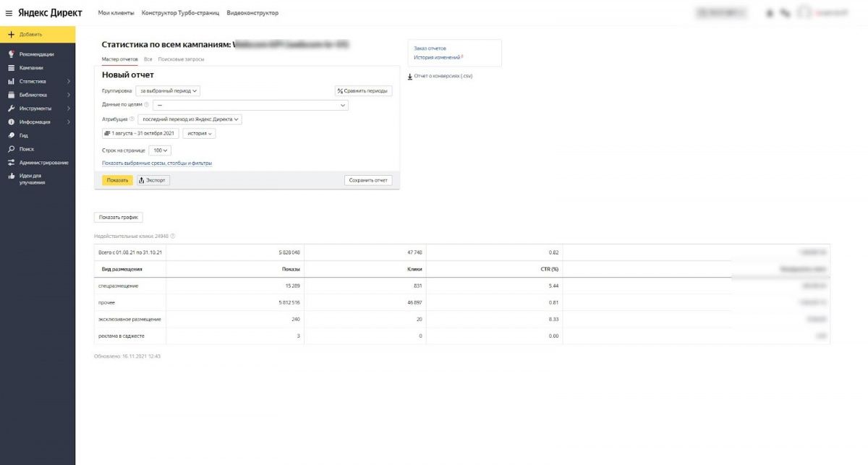Open Поиск via the magnifier icon
Viewport: 868px width, 465px height.
click(x=11, y=149)
